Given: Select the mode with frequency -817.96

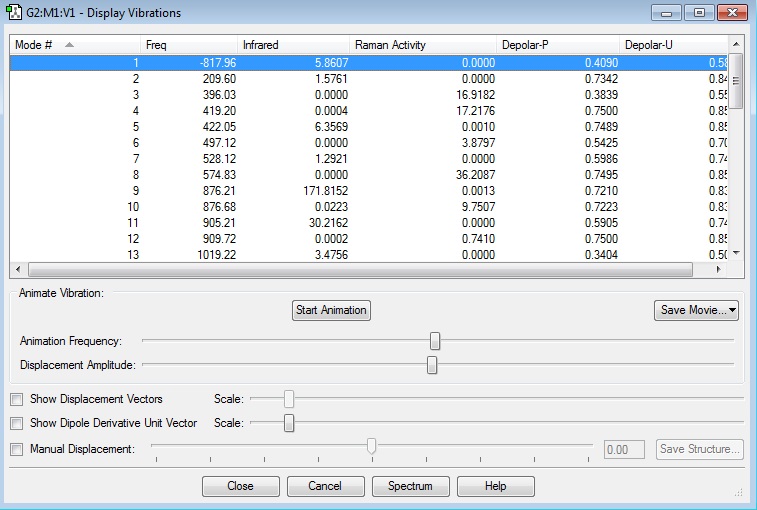Looking at the screenshot, I should point(369,63).
